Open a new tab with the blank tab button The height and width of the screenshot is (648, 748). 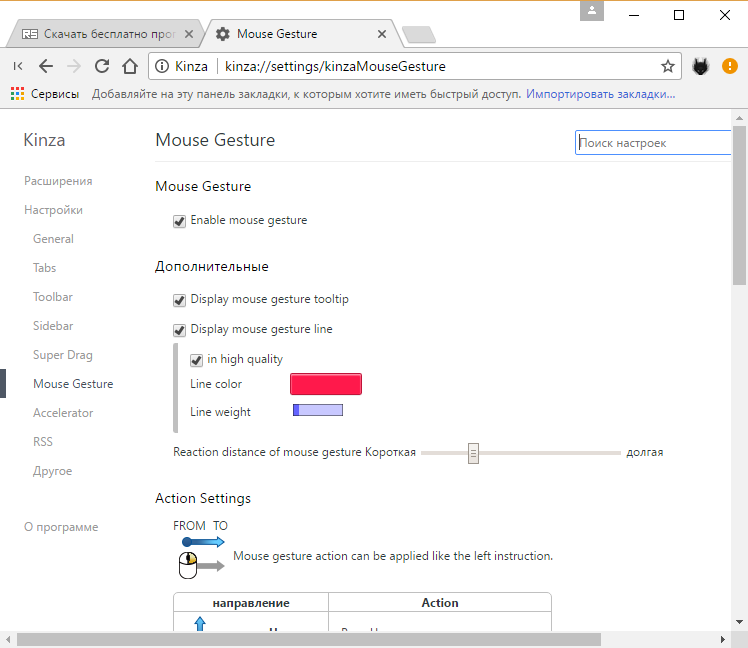click(x=418, y=34)
